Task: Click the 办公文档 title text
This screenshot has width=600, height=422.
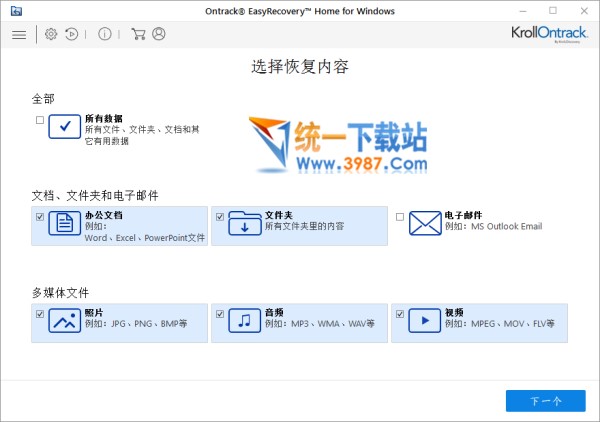Action: (x=104, y=215)
